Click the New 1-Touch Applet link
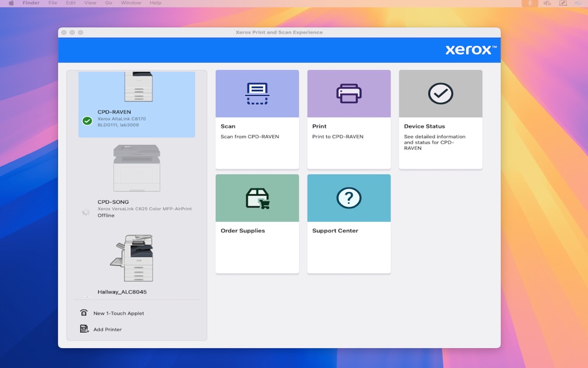Image resolution: width=588 pixels, height=368 pixels. pos(118,313)
